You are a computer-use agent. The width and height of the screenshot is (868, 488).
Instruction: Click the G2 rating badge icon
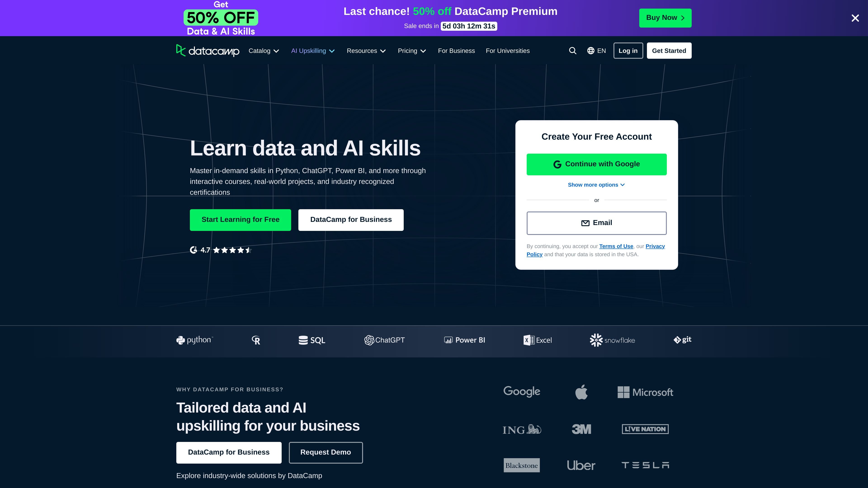(193, 250)
